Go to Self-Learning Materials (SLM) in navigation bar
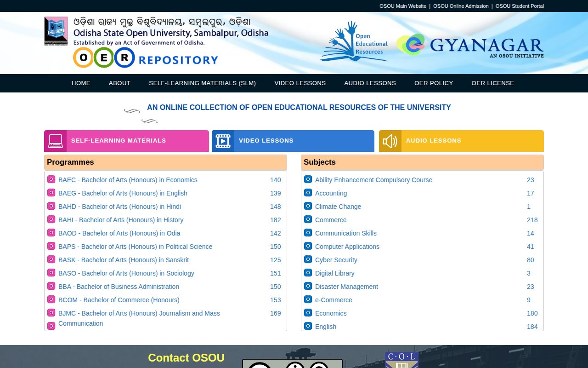Image resolution: width=588 pixels, height=368 pixels. tap(202, 83)
